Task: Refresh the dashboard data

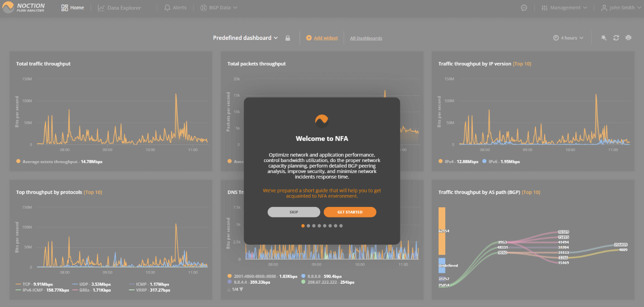Action: coord(616,38)
